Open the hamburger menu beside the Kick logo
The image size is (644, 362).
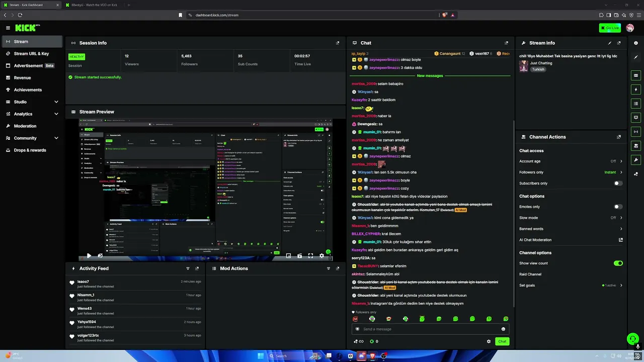pyautogui.click(x=8, y=28)
